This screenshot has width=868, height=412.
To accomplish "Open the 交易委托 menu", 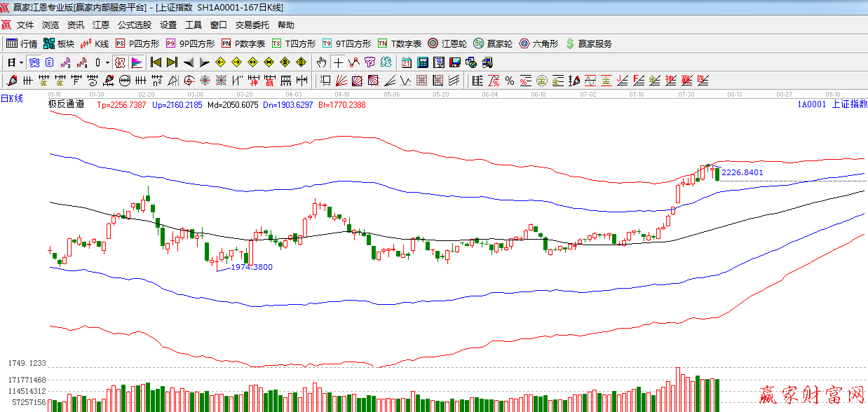I will [252, 25].
